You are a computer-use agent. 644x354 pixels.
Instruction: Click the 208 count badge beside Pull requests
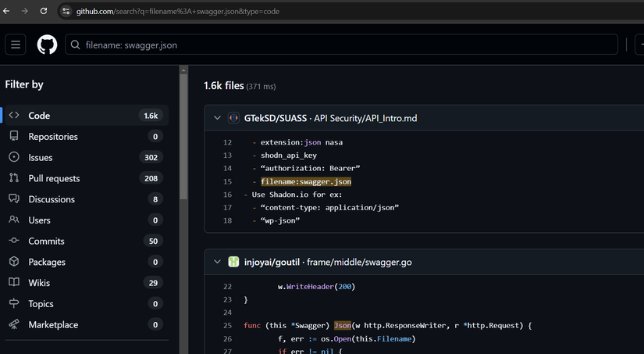(x=151, y=178)
